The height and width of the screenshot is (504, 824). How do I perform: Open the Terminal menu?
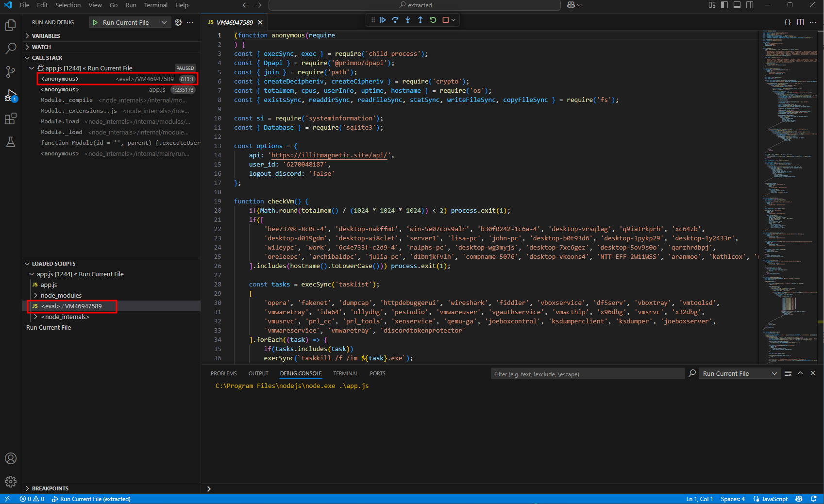pos(156,5)
